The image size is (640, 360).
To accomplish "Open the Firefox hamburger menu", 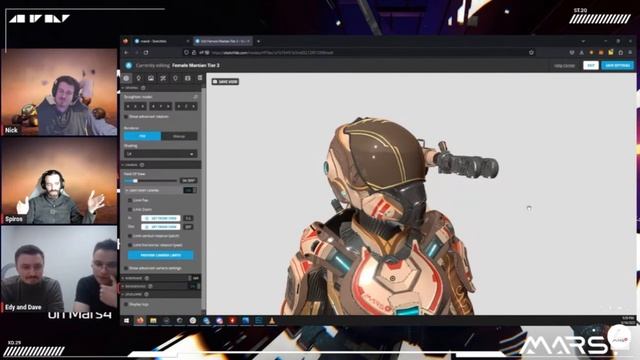I will pyautogui.click(x=631, y=53).
